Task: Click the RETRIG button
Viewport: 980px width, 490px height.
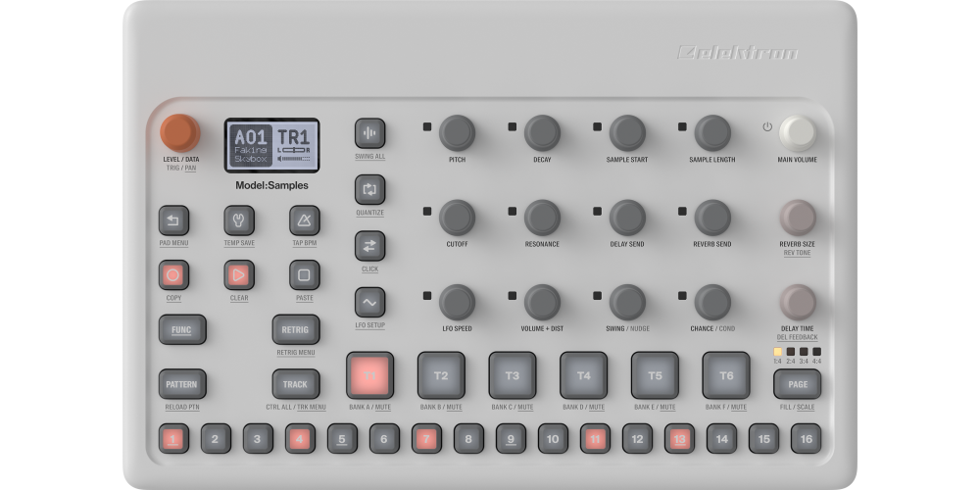Action: [296, 329]
